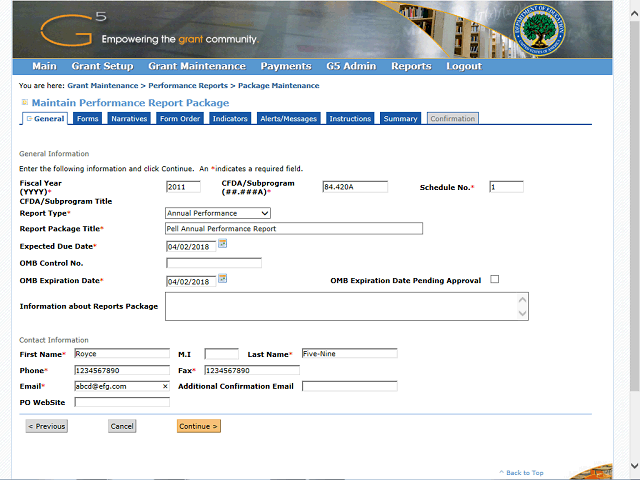This screenshot has height=480, width=640.
Task: Open the Grant Setup menu
Action: pos(102,66)
